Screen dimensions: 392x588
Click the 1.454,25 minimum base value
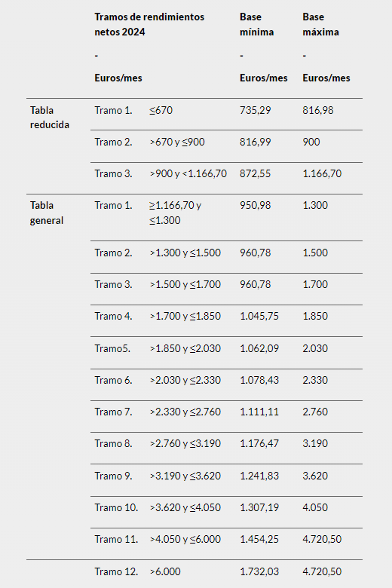coord(259,539)
